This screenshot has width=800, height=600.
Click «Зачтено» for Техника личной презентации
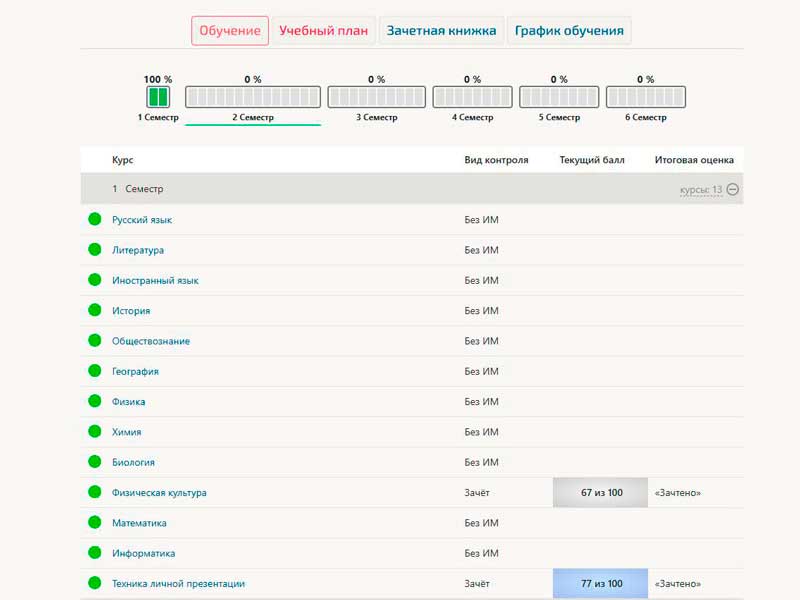678,584
